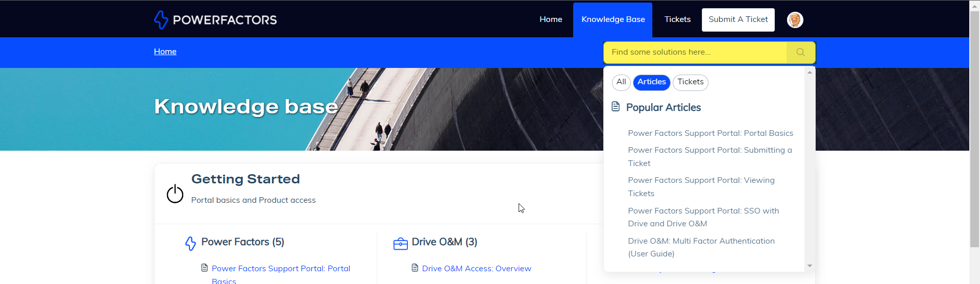Click the Knowledge base banner heading
Viewport: 980px width, 284px height.
click(x=246, y=107)
